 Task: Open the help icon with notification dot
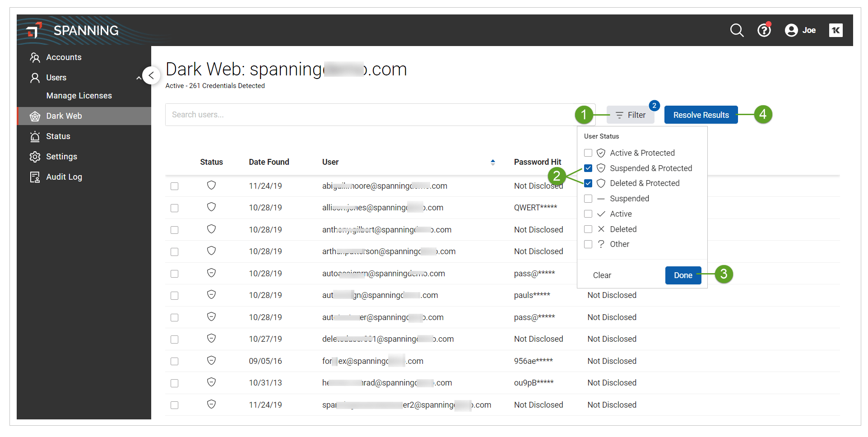764,30
